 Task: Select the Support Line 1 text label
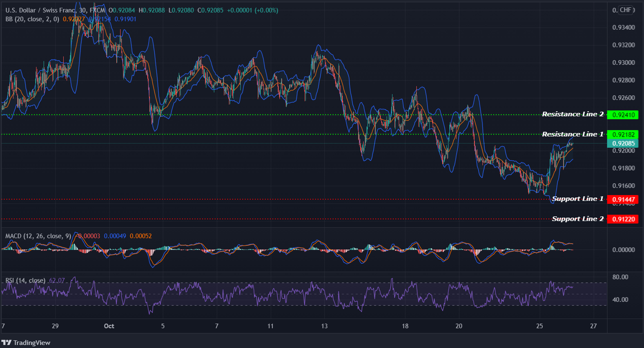coord(577,199)
